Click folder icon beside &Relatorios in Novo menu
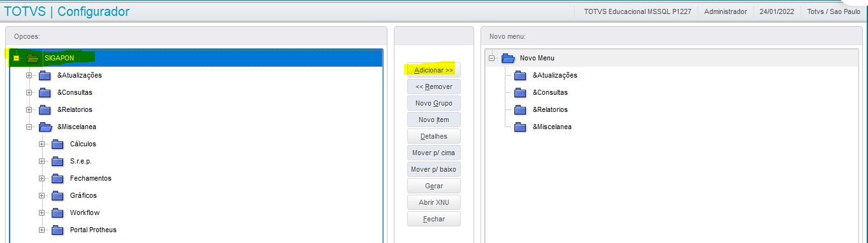This screenshot has height=243, width=868. point(520,110)
